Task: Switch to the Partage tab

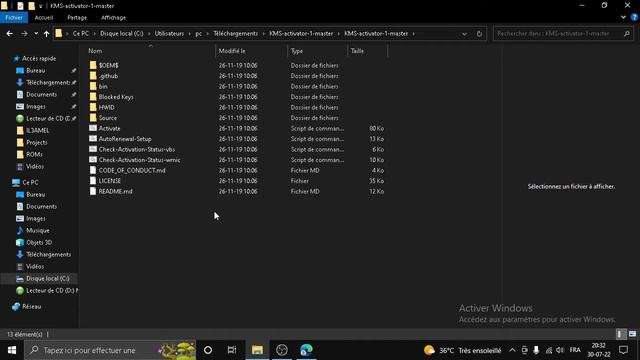Action: pos(77,18)
